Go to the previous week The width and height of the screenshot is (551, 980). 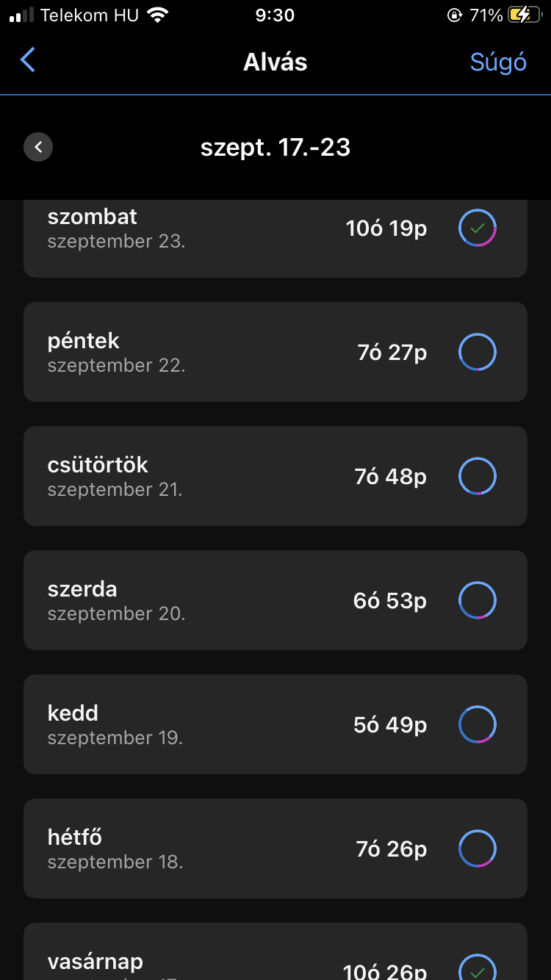(38, 147)
